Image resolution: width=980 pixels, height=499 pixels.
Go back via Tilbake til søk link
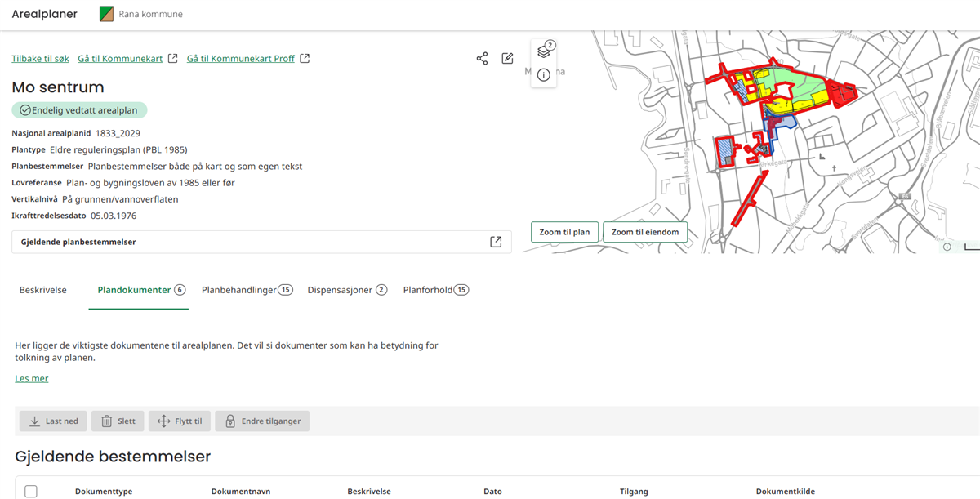[x=40, y=59]
